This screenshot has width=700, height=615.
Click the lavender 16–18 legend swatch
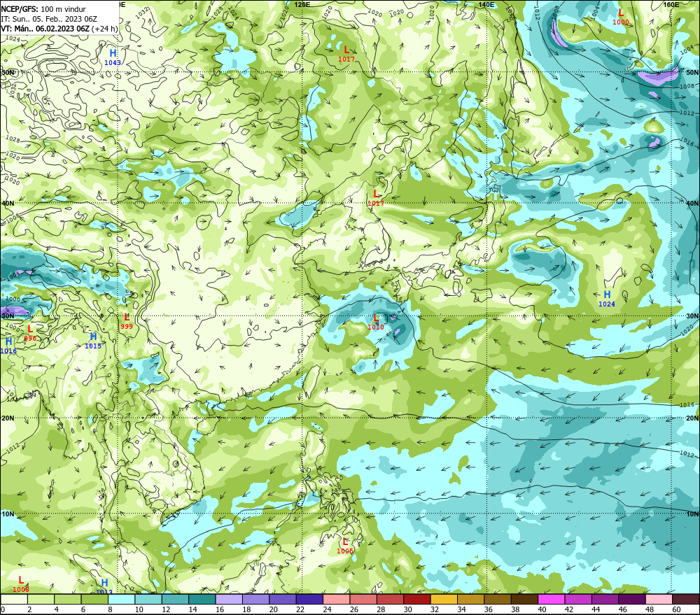(229, 599)
